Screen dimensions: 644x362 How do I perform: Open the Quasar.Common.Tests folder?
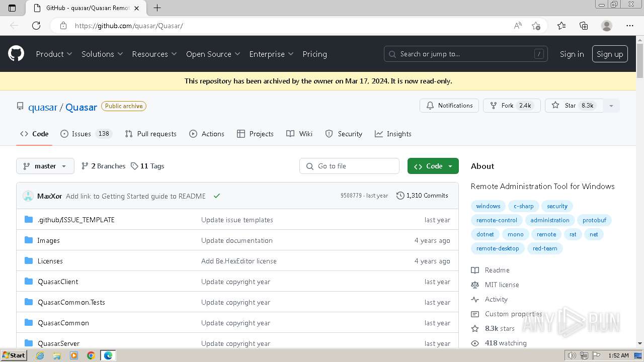click(x=71, y=302)
